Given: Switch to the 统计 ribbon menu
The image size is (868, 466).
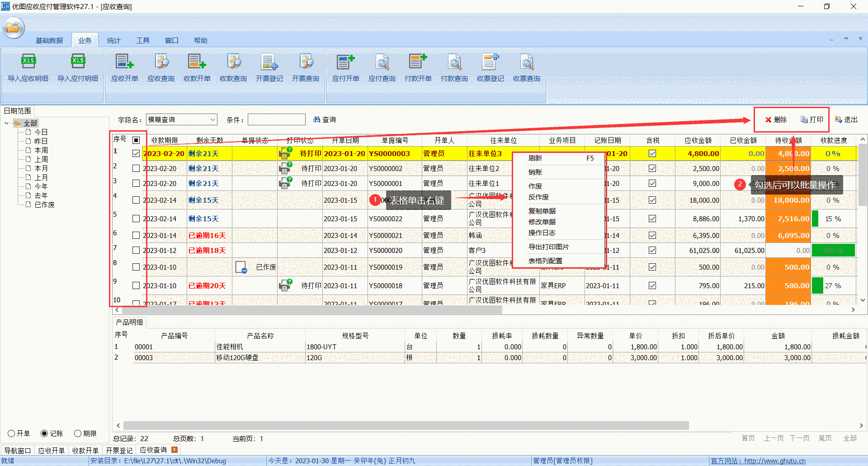Looking at the screenshot, I should (x=113, y=40).
